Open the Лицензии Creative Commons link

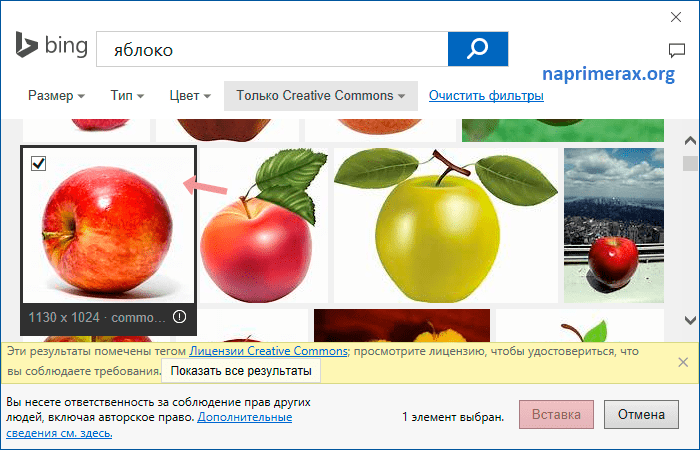268,351
